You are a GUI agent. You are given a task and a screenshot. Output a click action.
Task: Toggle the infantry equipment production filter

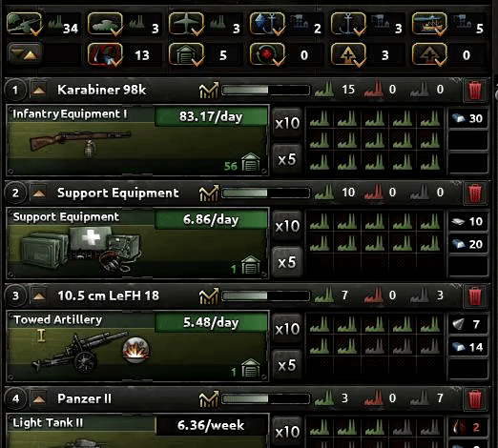24,24
